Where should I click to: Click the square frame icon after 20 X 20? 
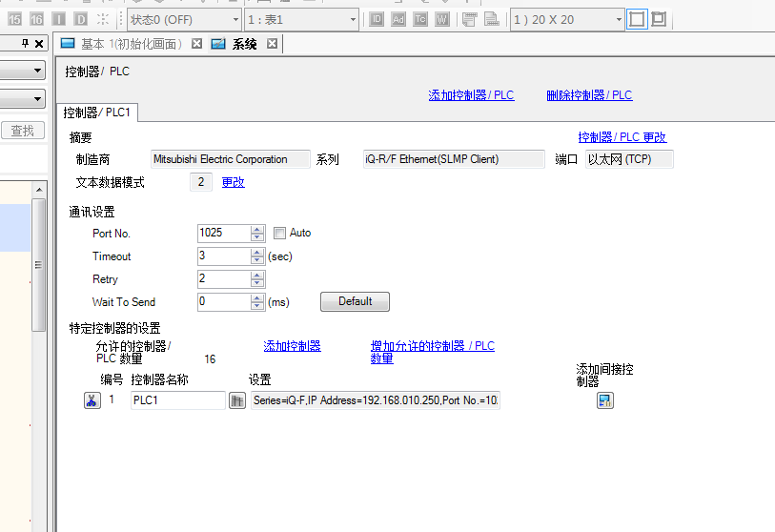pos(636,19)
